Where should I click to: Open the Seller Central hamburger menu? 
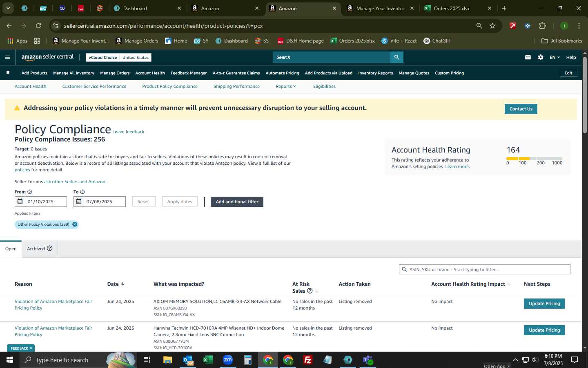coord(8,57)
